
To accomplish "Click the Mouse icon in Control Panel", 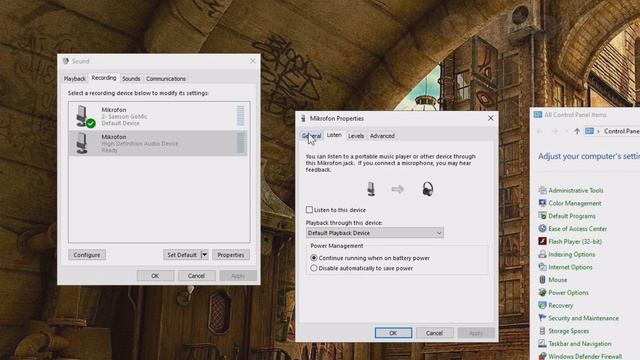I will coord(542,280).
